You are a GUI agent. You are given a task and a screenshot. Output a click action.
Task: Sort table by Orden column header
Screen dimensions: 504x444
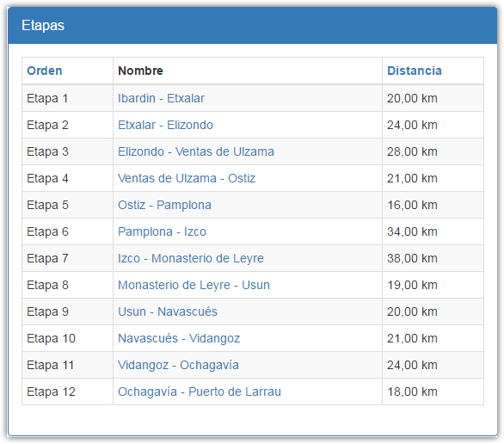45,71
